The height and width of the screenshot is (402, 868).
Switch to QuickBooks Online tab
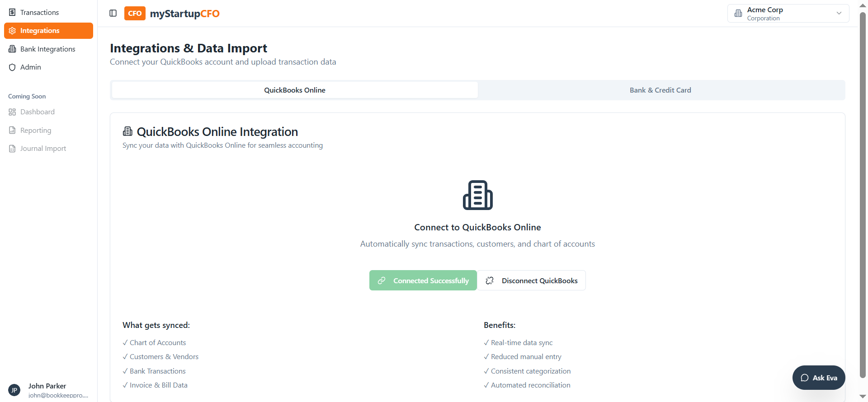pos(295,90)
